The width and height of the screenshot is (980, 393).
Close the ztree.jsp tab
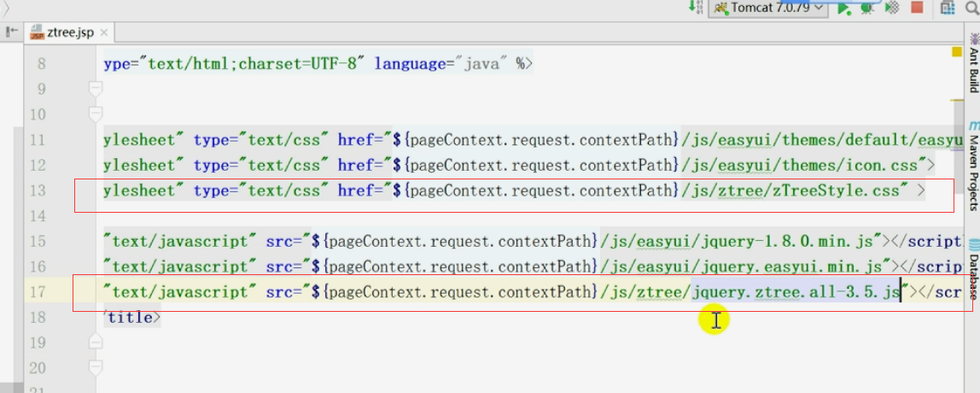pos(104,33)
